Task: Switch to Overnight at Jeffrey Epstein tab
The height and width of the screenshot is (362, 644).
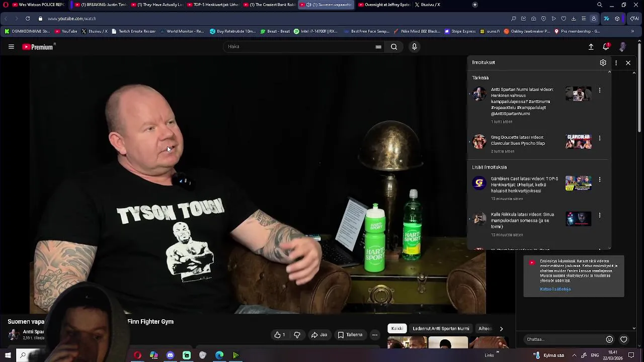Action: pyautogui.click(x=384, y=5)
